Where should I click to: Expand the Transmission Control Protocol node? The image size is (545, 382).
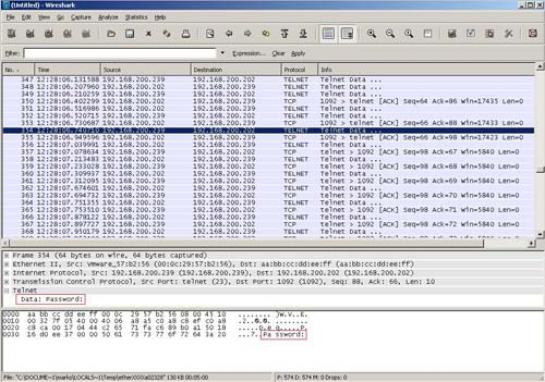[x=7, y=282]
